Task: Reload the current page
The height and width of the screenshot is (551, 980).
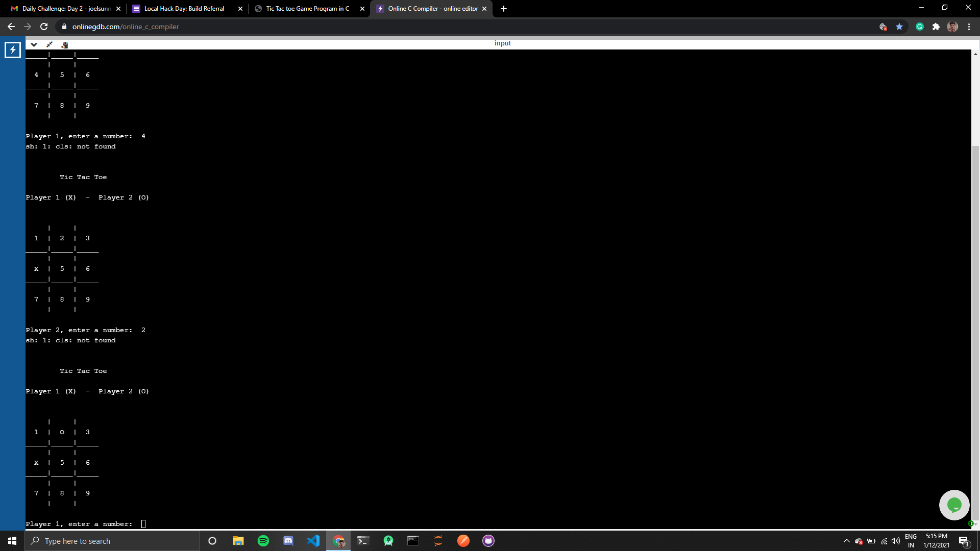Action: [x=44, y=27]
